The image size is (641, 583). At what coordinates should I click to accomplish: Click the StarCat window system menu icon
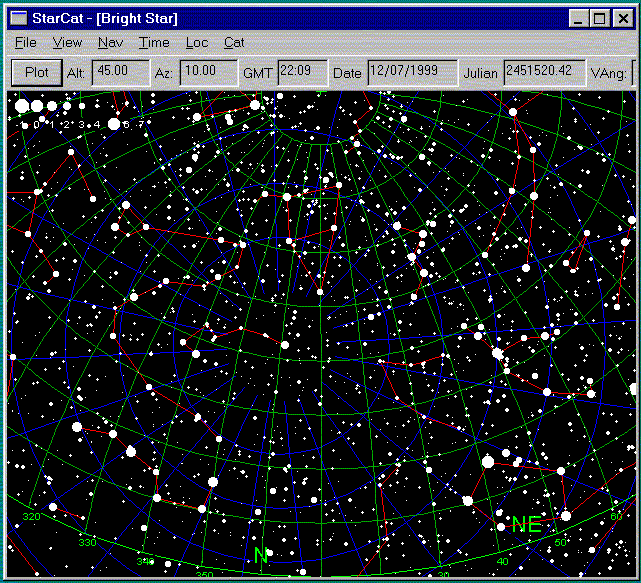coord(19,18)
